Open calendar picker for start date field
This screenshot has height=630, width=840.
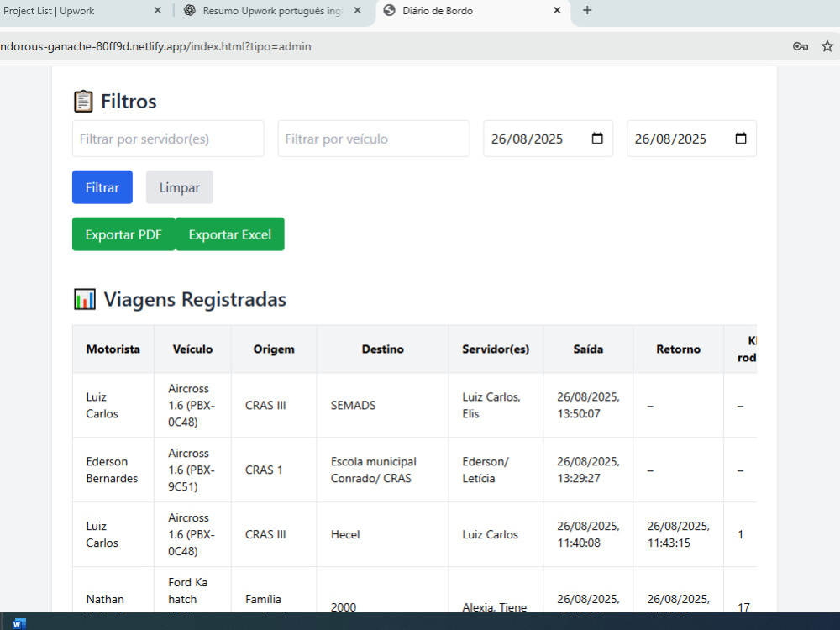596,139
